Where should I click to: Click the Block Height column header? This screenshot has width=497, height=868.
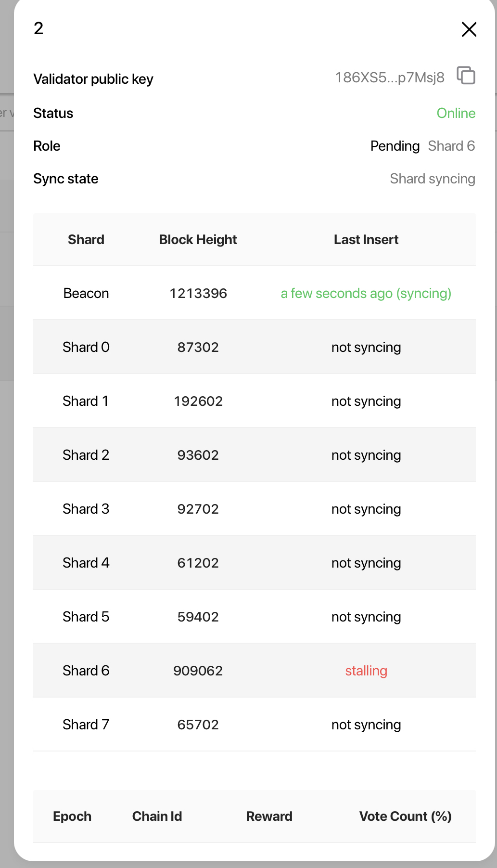point(198,240)
